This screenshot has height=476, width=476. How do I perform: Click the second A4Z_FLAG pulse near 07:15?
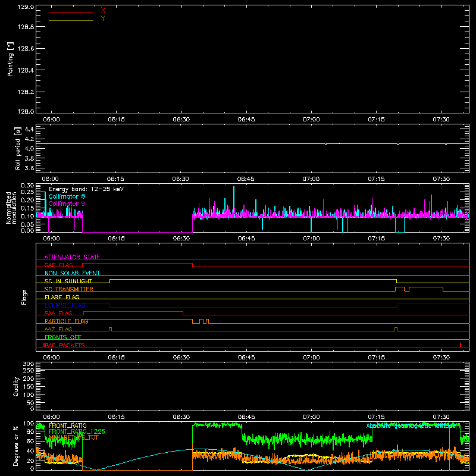(396, 330)
